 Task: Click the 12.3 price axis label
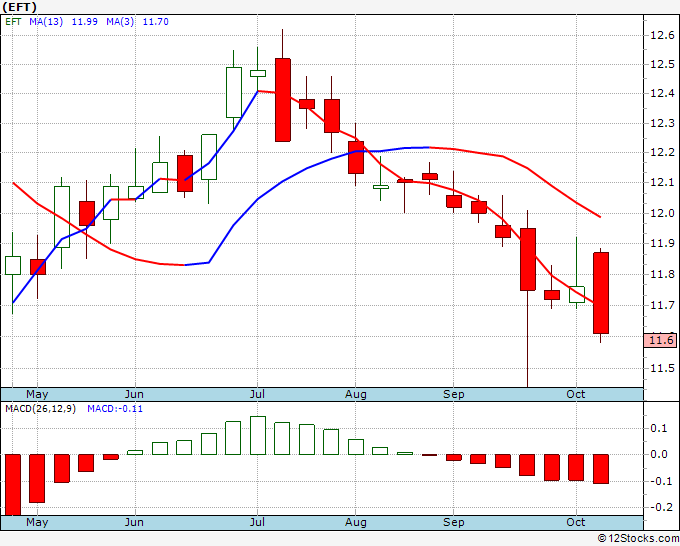(662, 124)
